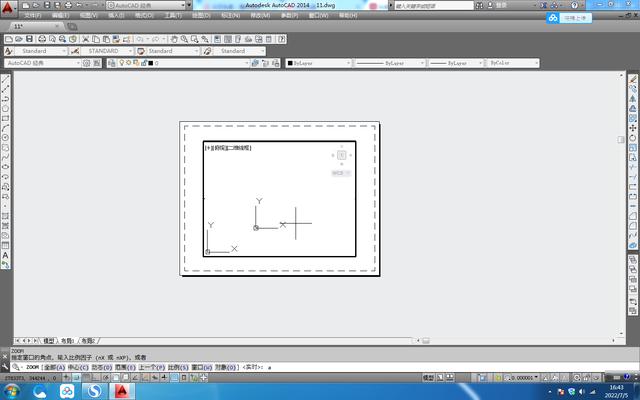Click the 窗口(W) zoom command option
Screen dimensions: 640x400
click(200, 367)
